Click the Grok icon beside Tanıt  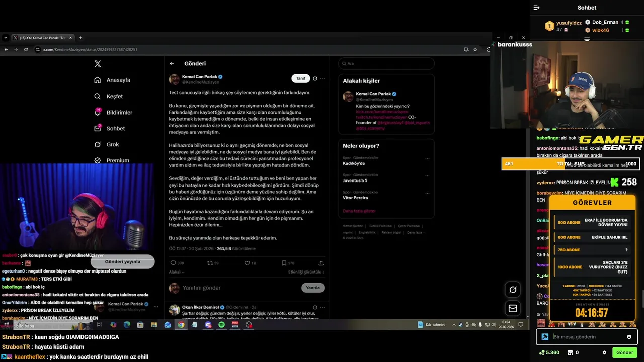click(315, 78)
